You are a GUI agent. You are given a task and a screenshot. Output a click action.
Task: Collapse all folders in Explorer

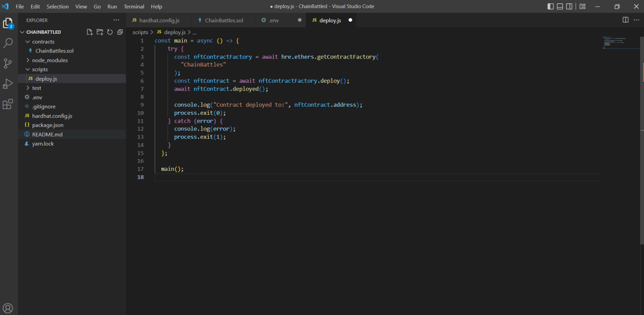[120, 32]
